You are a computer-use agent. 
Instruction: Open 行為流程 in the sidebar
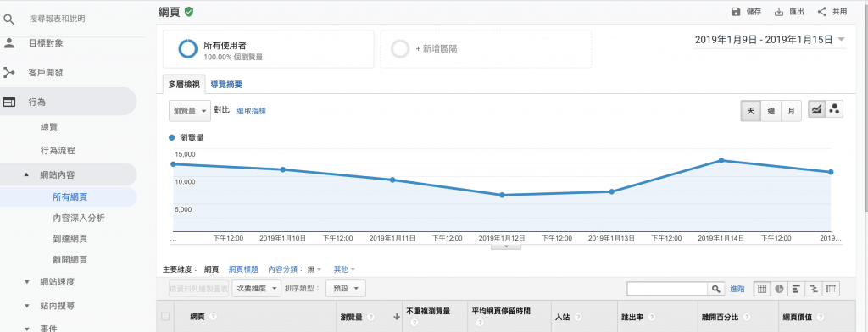(58, 151)
